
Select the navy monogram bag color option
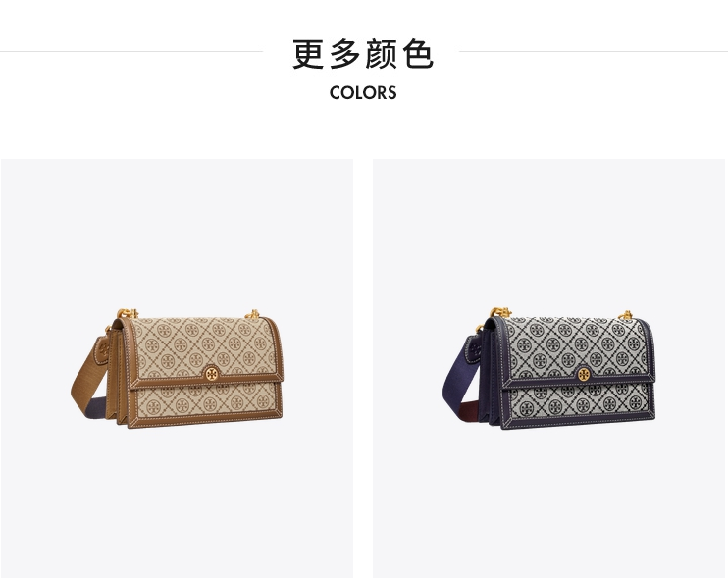coord(548,368)
